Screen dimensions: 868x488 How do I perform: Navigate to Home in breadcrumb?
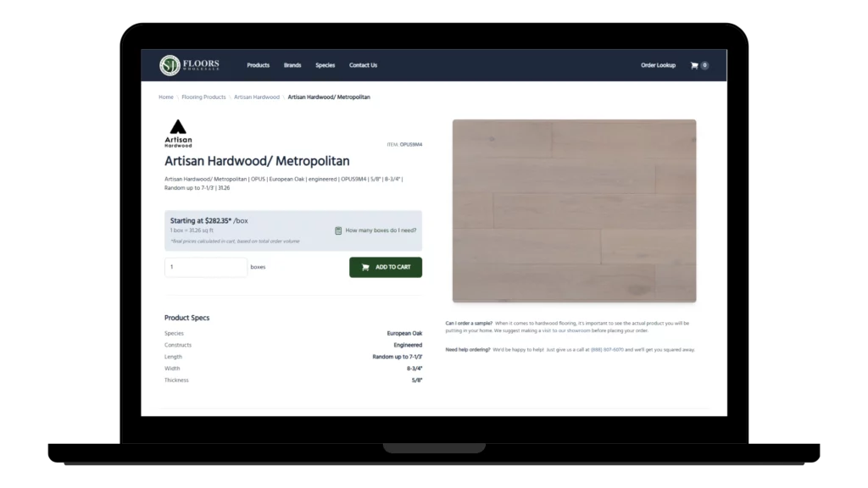(x=166, y=97)
